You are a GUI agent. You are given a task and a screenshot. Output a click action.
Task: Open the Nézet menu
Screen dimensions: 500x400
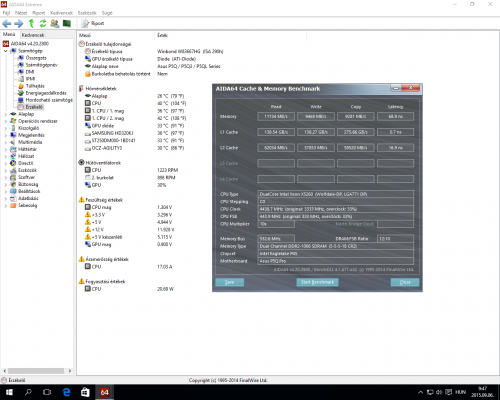pos(21,13)
